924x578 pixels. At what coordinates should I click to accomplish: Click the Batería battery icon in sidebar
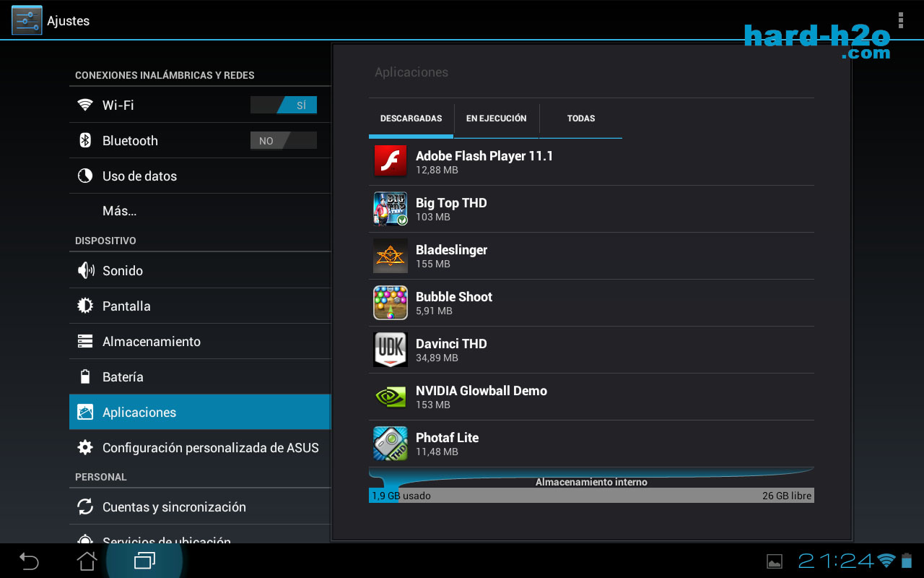click(85, 376)
